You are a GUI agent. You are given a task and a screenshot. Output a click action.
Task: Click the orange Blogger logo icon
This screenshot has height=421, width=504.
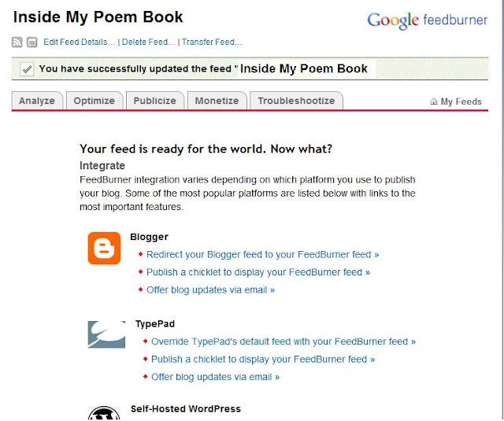pyautogui.click(x=104, y=249)
